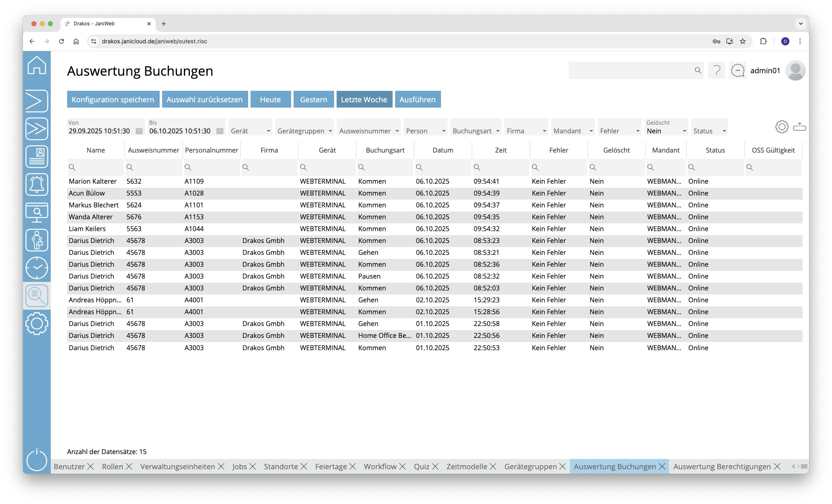The width and height of the screenshot is (832, 504).
Task: Click the home icon in the sidebar
Action: coord(37,65)
